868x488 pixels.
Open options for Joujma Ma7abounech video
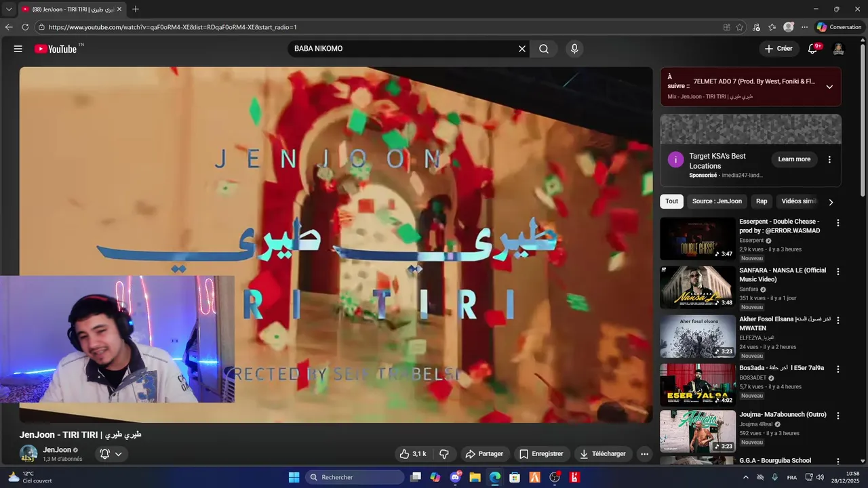pyautogui.click(x=838, y=415)
